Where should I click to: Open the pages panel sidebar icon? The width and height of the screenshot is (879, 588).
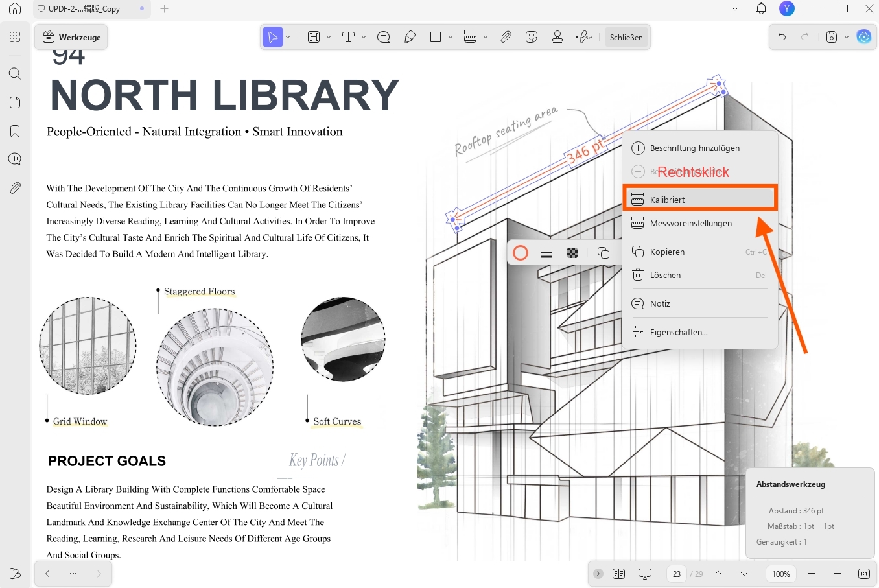[15, 102]
